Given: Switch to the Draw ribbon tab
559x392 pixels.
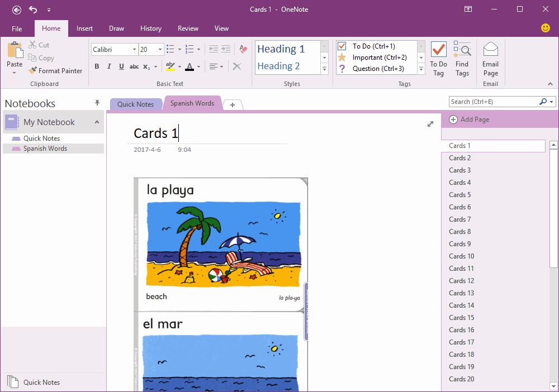Looking at the screenshot, I should coord(117,28).
